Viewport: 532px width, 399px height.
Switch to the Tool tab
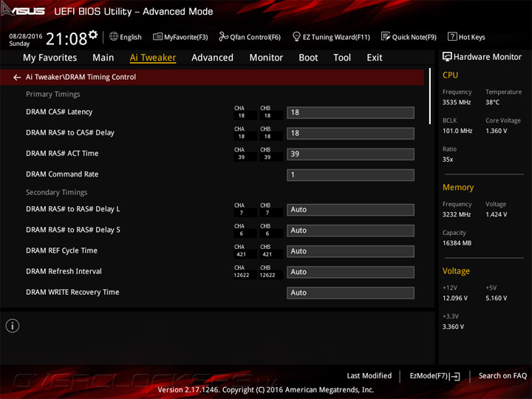coord(342,58)
